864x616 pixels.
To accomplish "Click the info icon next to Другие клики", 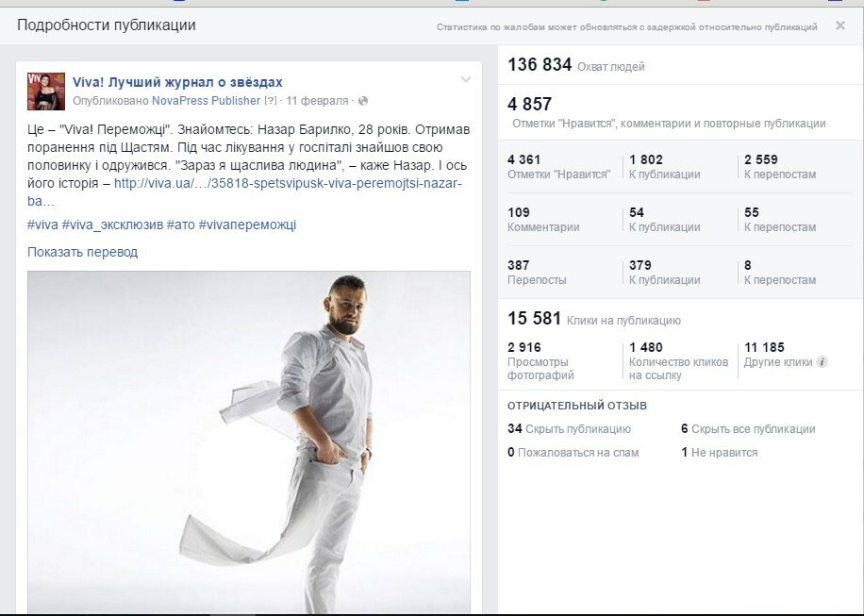I will [822, 362].
